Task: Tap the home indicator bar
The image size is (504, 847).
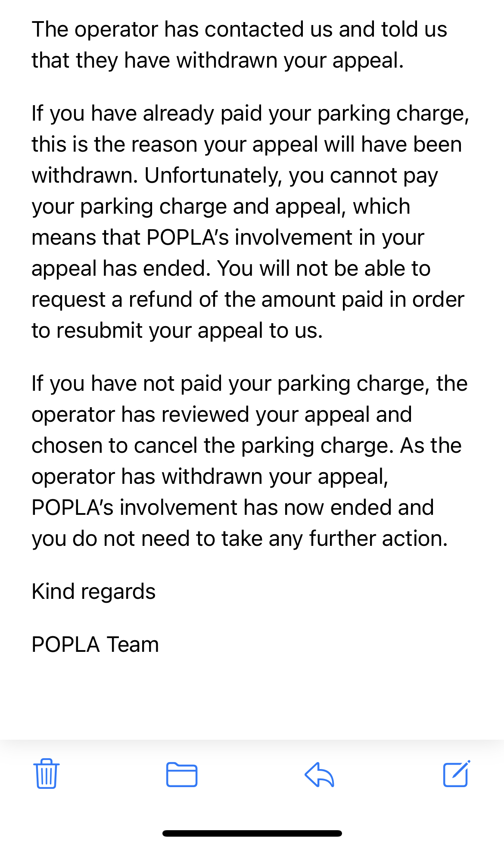Action: click(x=252, y=833)
